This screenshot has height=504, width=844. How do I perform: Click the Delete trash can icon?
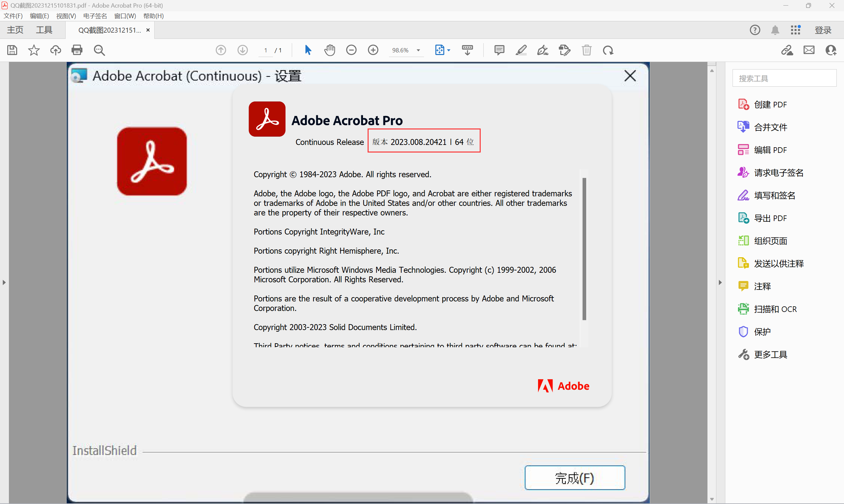586,50
